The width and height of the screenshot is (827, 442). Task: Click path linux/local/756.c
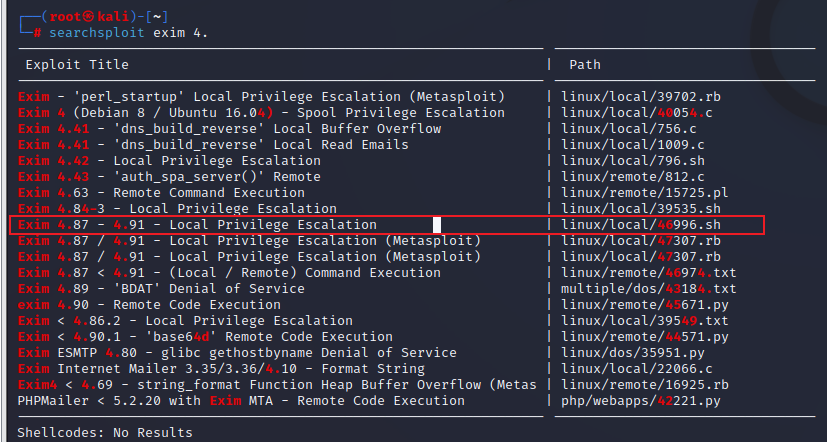[629, 129]
